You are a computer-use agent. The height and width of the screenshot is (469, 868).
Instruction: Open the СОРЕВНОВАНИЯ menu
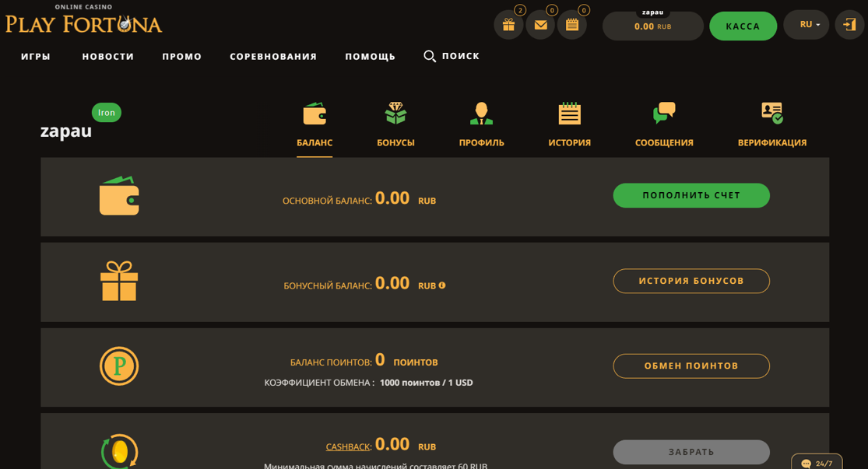[x=273, y=57]
